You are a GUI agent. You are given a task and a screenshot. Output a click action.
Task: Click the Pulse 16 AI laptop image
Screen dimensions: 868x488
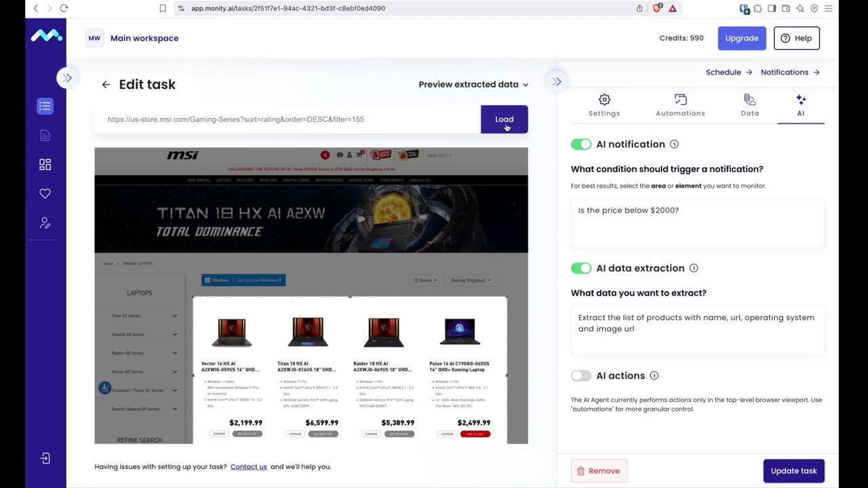pos(459,332)
